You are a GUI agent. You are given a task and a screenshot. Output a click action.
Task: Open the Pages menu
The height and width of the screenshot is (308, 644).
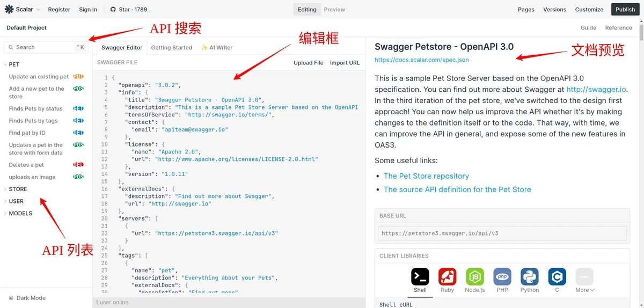(x=526, y=9)
